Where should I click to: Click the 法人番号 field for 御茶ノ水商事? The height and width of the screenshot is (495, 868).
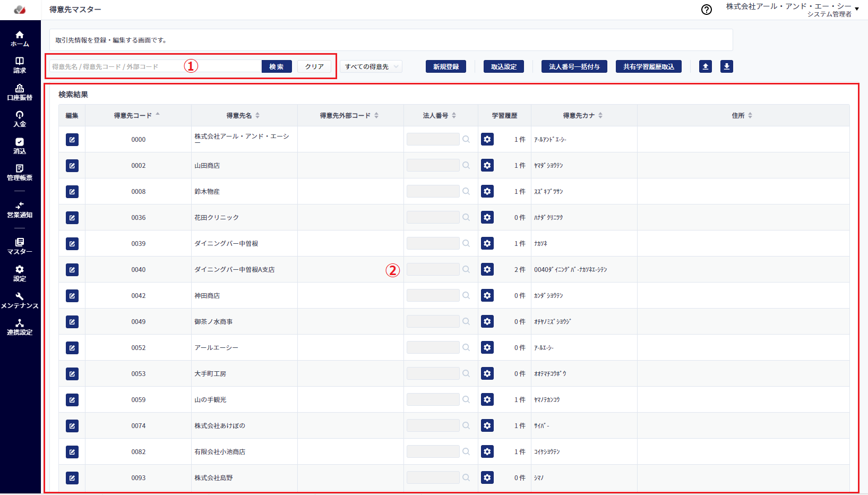[x=433, y=321]
